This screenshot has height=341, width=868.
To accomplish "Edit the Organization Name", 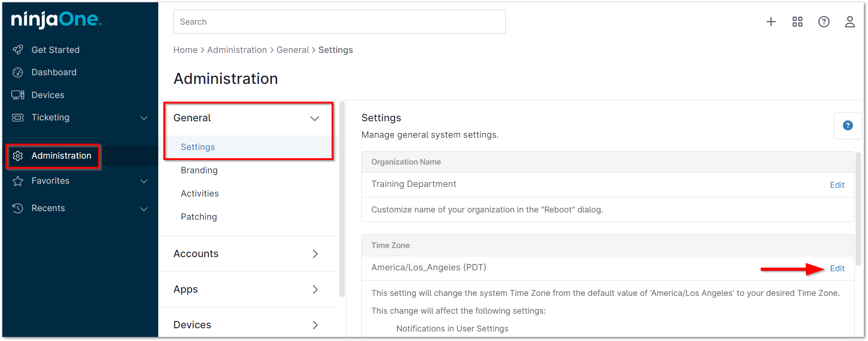I will point(837,185).
